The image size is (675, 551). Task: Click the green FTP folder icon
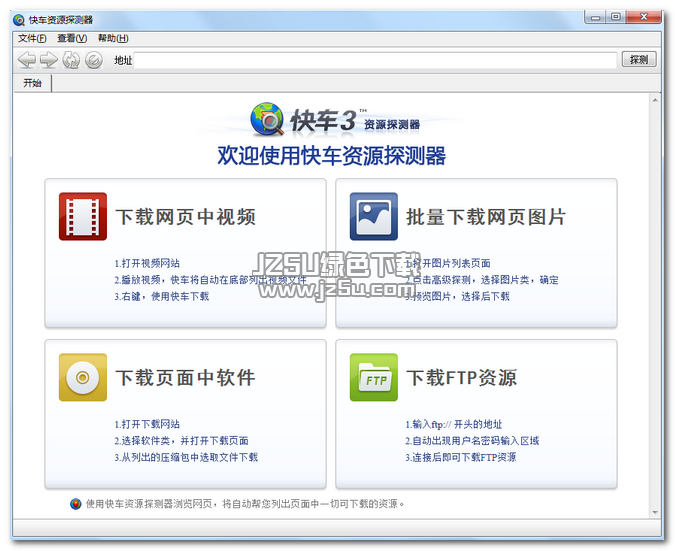[374, 378]
